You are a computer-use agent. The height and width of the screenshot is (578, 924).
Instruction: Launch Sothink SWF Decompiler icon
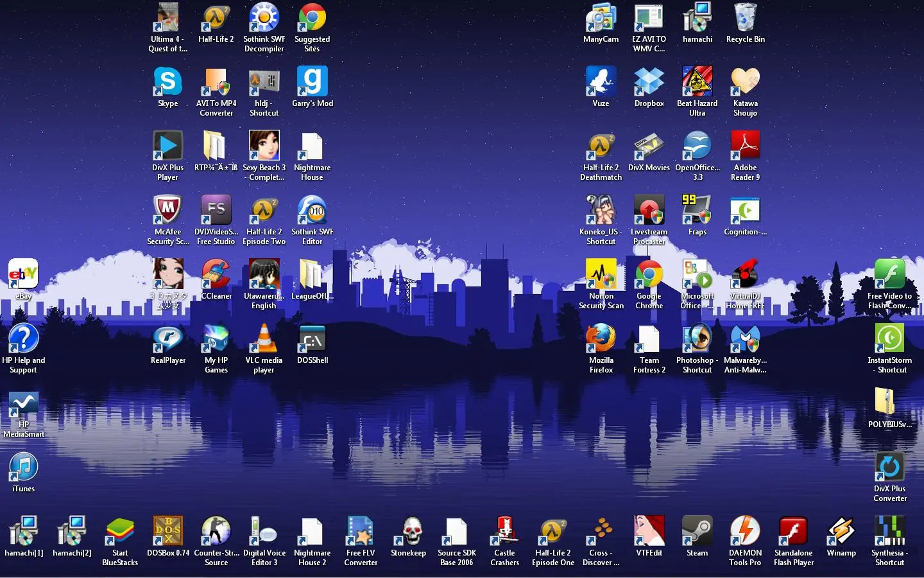(264, 17)
